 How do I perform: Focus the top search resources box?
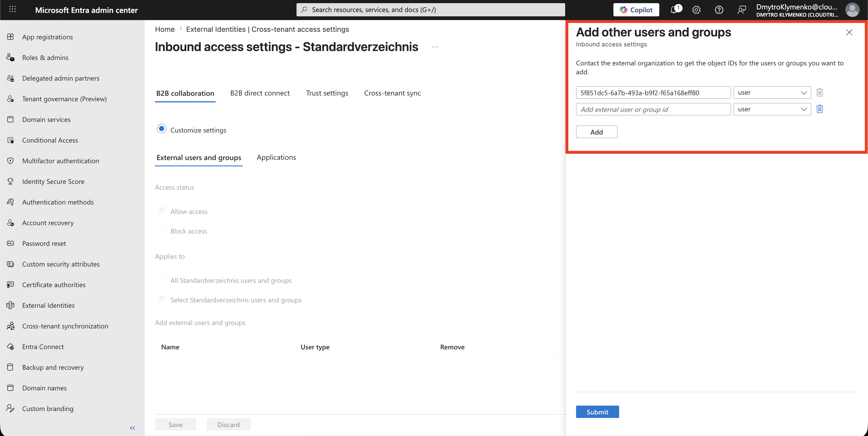pos(431,10)
